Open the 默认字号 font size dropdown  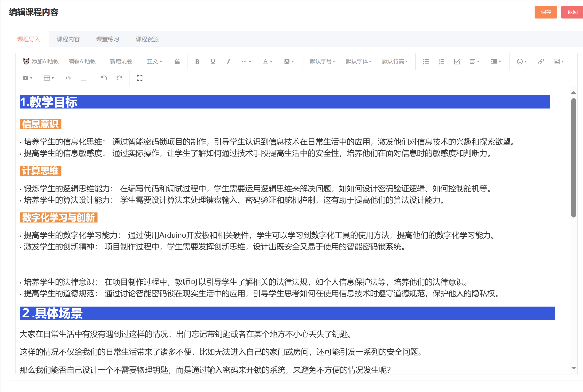pos(322,61)
